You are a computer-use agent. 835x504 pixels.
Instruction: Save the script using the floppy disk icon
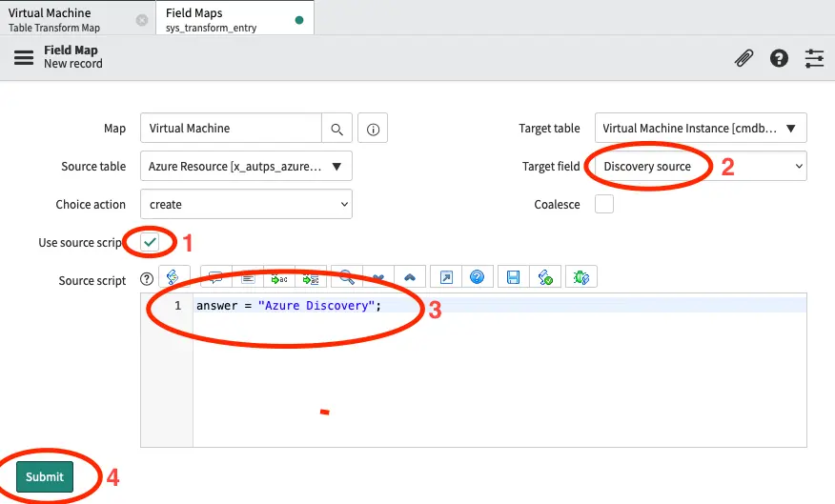pos(513,277)
